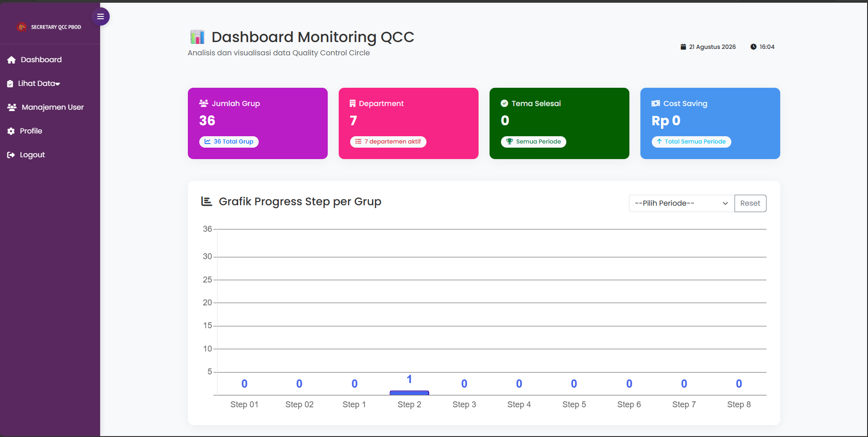The height and width of the screenshot is (437, 868).
Task: Open the Pilih Periode dropdown
Action: point(682,203)
